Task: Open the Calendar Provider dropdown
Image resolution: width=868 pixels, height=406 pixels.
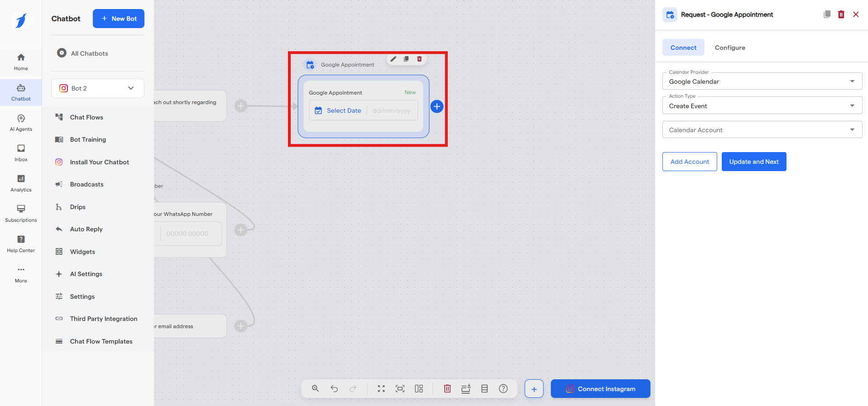Action: (x=762, y=81)
